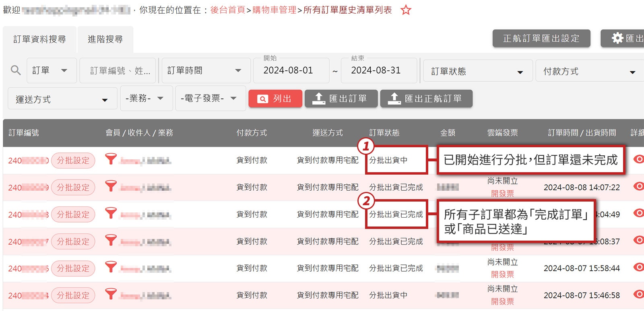View details via eye icon of 15:46:58 order
644x311 pixels.
[638, 294]
